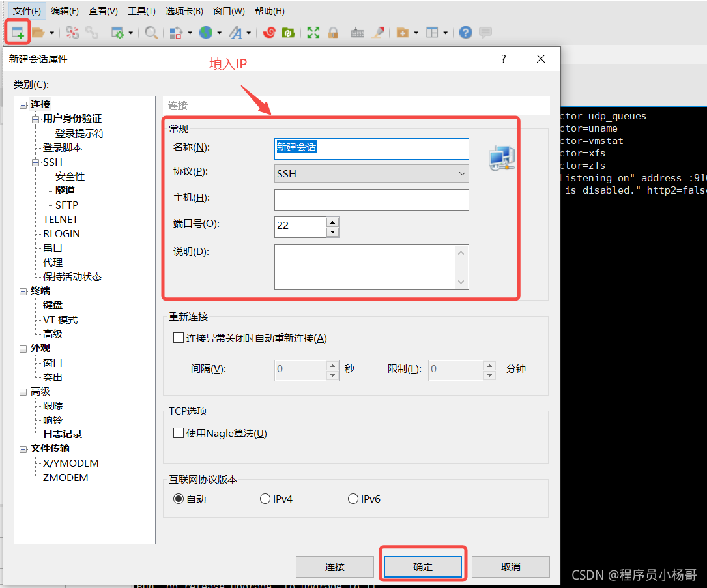Image resolution: width=707 pixels, height=588 pixels.
Task: Click the lock screen padlock icon
Action: click(333, 33)
